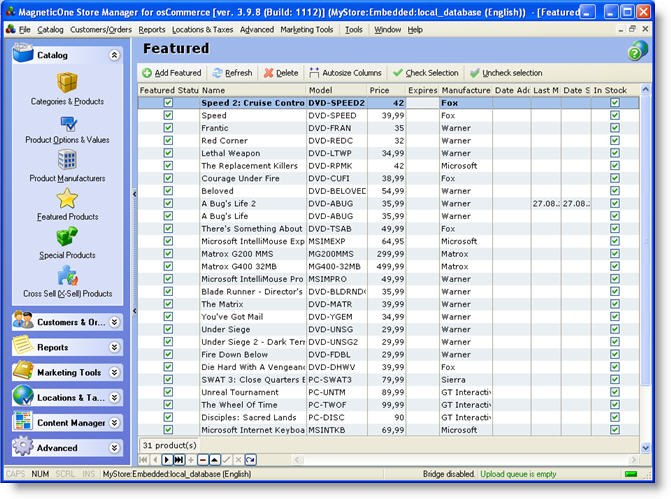
Task: Click Add Featured toolbar button
Action: pyautogui.click(x=172, y=73)
